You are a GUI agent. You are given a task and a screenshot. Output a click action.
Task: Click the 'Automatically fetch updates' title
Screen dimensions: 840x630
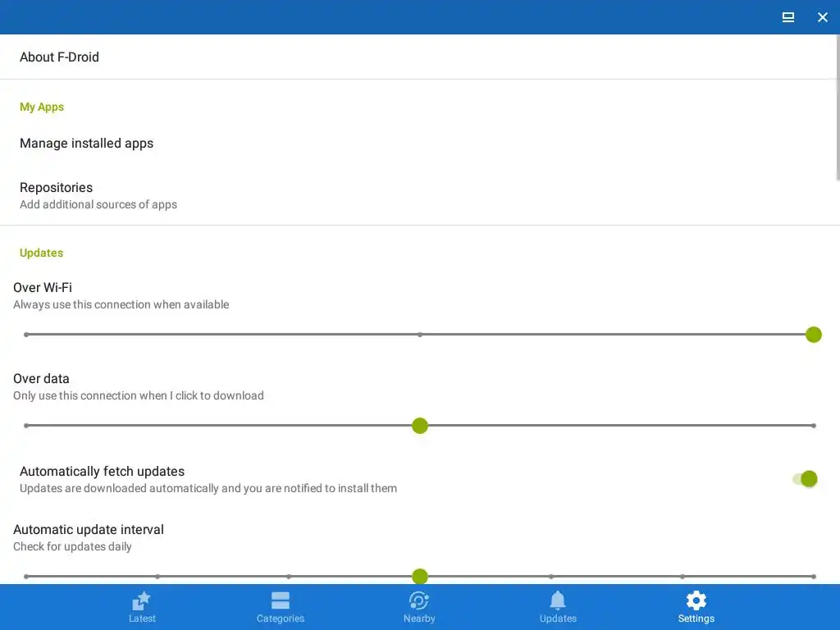pyautogui.click(x=102, y=471)
